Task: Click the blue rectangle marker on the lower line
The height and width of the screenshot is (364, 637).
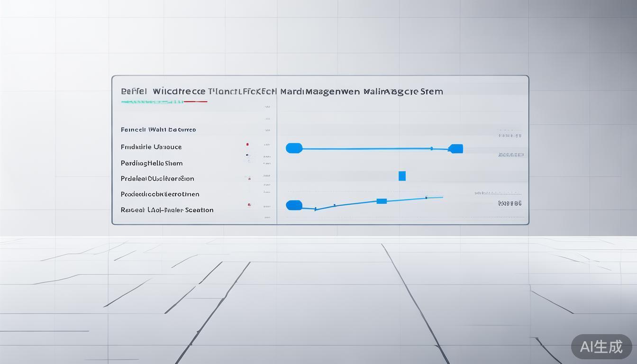Action: (382, 201)
